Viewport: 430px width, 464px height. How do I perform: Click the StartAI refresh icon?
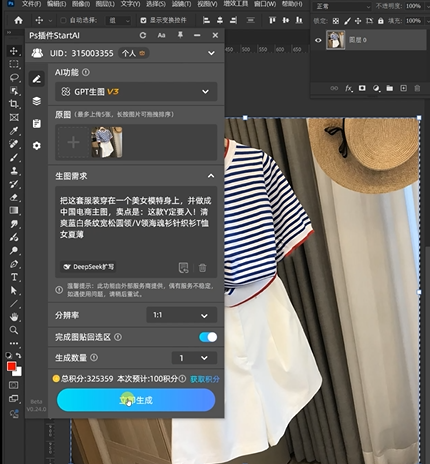143,35
